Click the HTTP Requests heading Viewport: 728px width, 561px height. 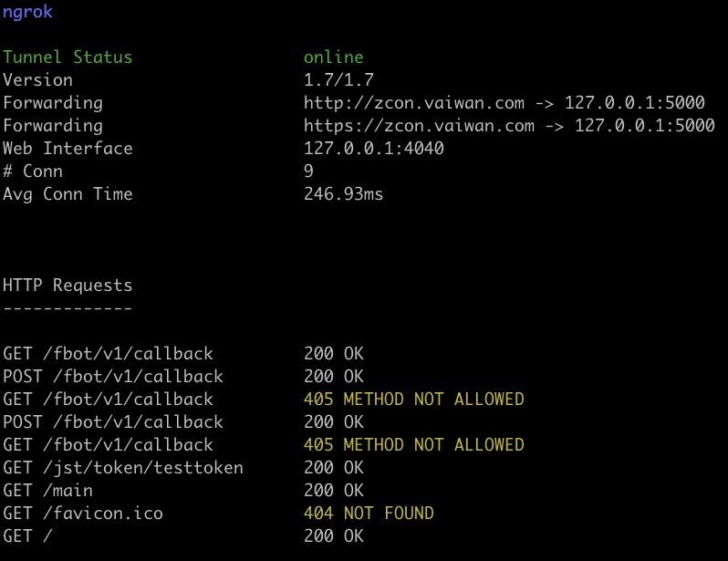coord(68,286)
